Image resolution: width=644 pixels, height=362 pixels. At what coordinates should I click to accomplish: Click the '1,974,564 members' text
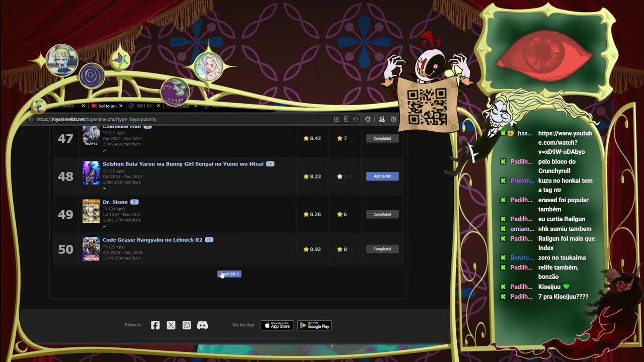[122, 258]
